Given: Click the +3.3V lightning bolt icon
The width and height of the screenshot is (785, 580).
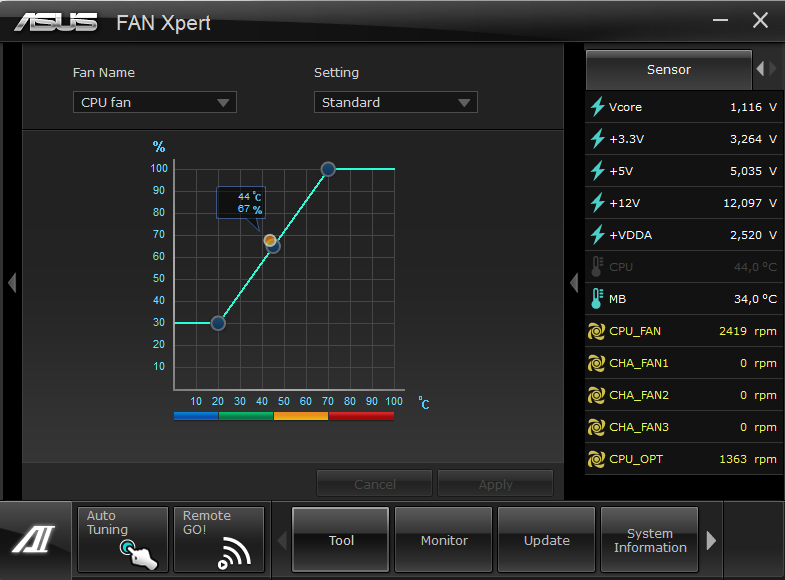Looking at the screenshot, I should click(597, 139).
